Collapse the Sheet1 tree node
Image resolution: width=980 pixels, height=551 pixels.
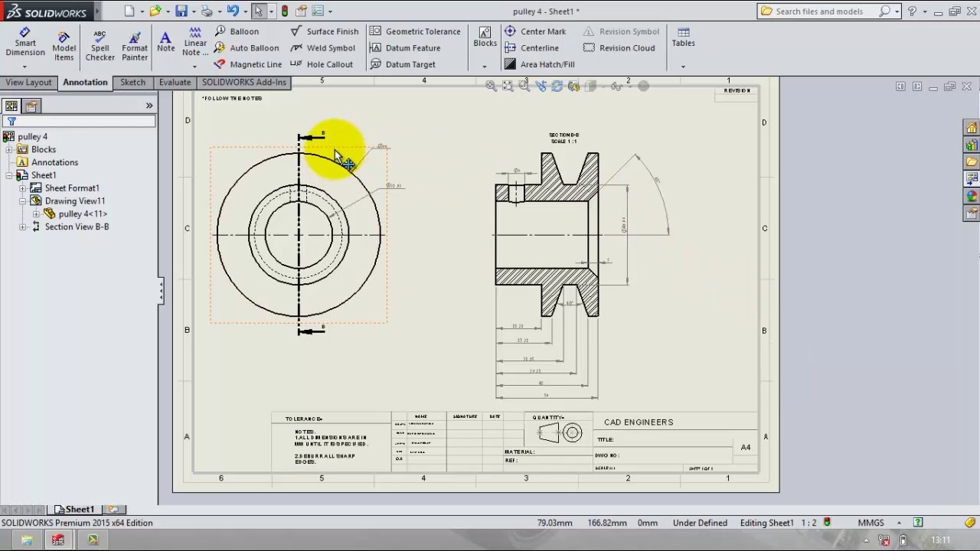coord(9,175)
